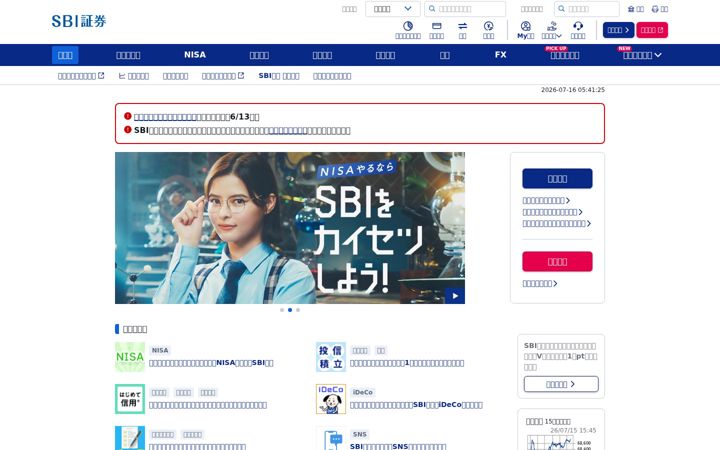The image size is (720, 450).
Task: Open the first sub-navigation link with external icon
Action: pos(81,76)
